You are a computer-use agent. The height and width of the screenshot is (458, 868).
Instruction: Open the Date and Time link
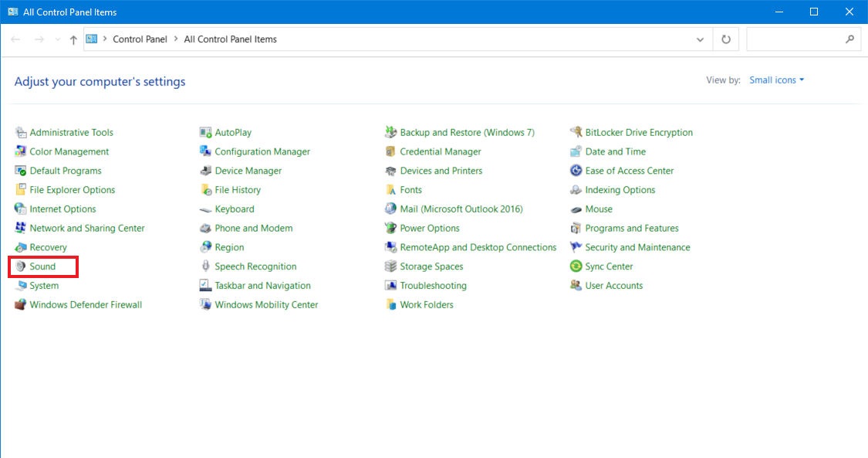(616, 151)
